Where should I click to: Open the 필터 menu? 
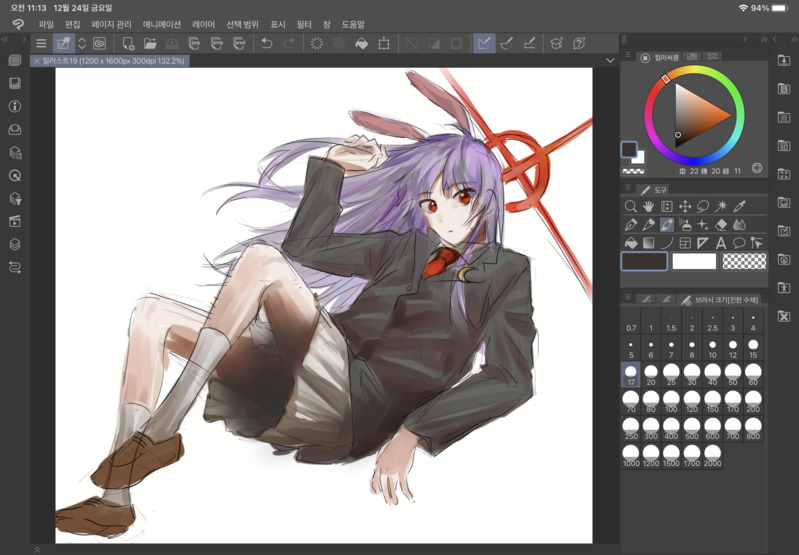[304, 24]
